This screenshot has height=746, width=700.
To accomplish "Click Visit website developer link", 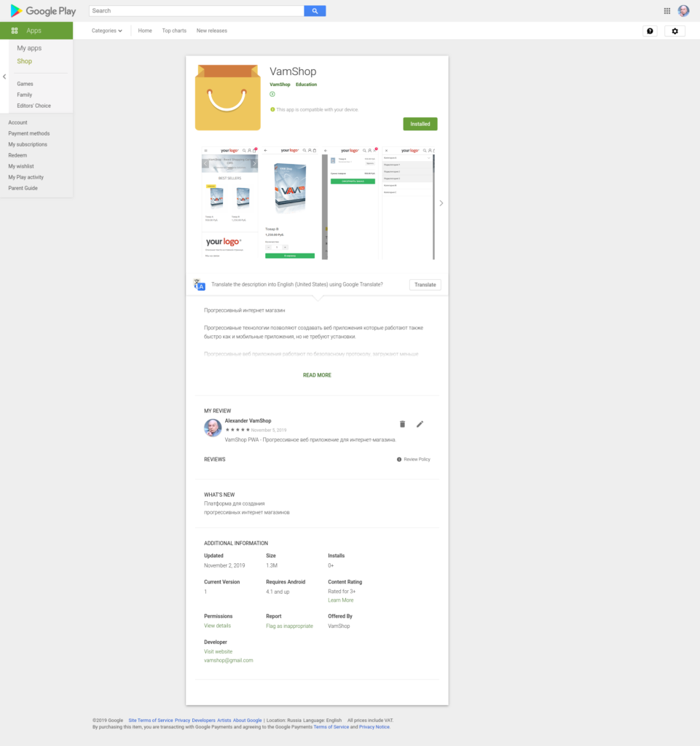I will [219, 651].
